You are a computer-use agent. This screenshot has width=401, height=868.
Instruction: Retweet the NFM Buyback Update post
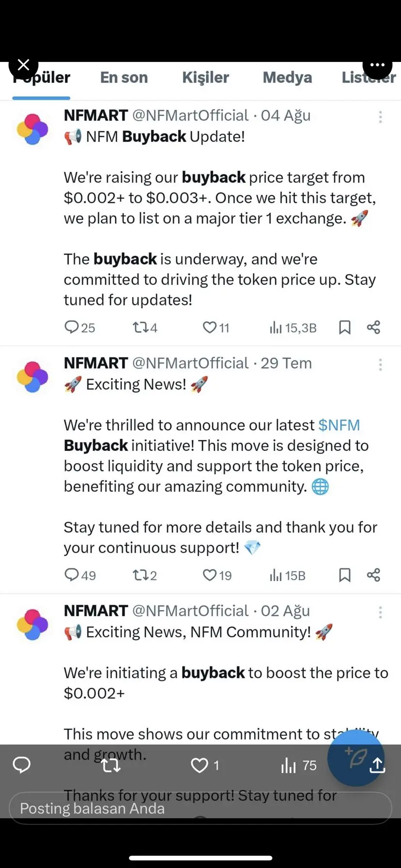145,327
